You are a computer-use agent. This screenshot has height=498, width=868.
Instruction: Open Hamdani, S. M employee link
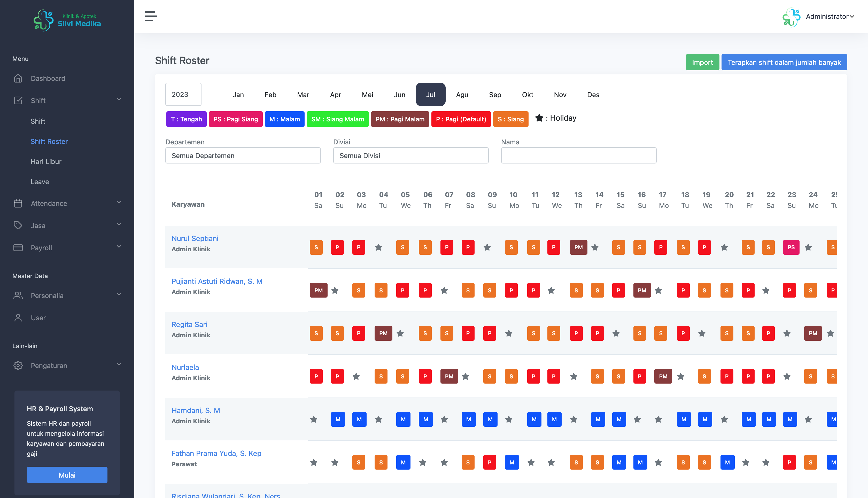(196, 410)
